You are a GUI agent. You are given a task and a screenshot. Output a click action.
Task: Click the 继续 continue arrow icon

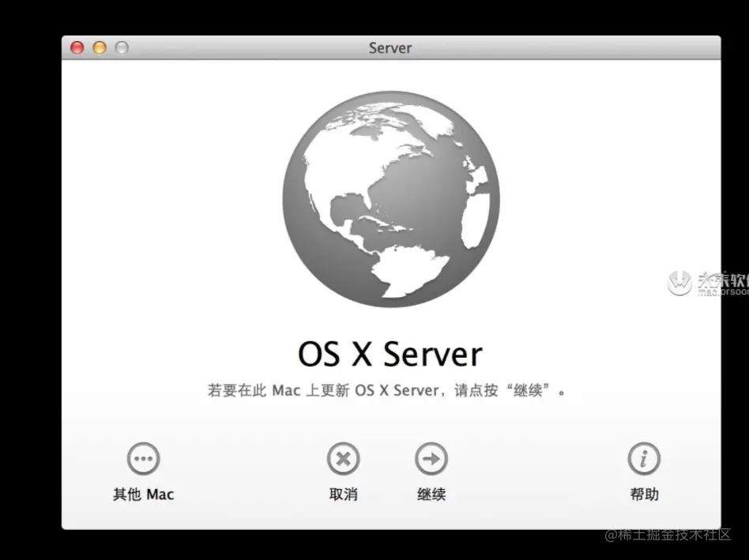coord(431,459)
